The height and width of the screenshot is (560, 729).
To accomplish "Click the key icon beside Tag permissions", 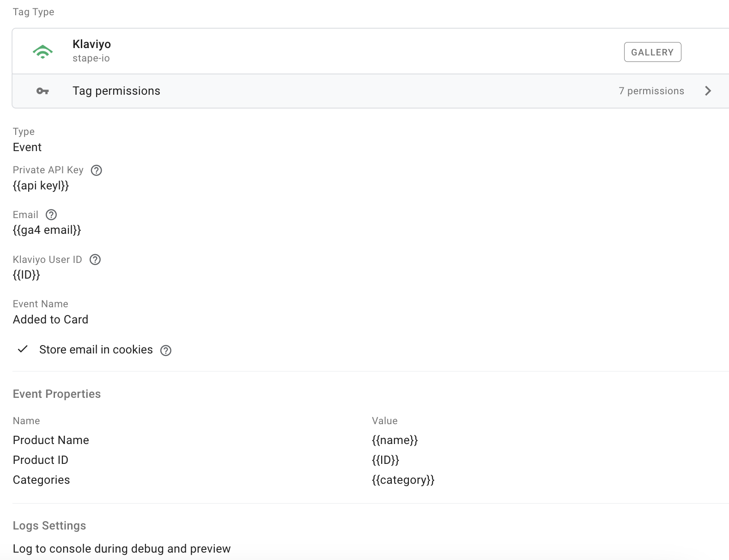I will click(43, 91).
